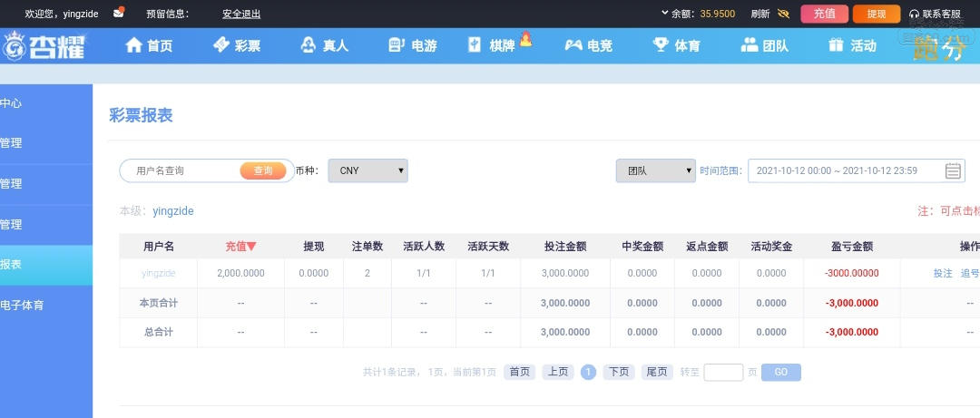The width and height of the screenshot is (980, 418).
Task: Click the 总合计 row label
Action: pos(159,333)
